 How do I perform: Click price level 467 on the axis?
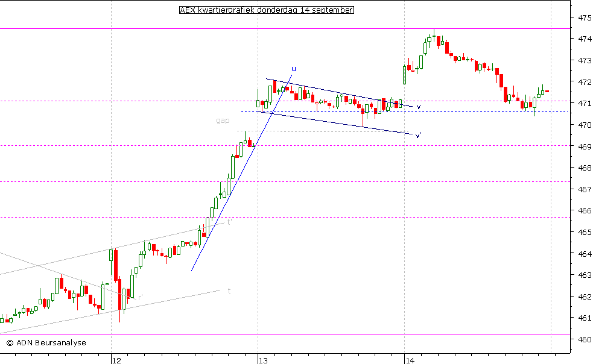click(585, 189)
